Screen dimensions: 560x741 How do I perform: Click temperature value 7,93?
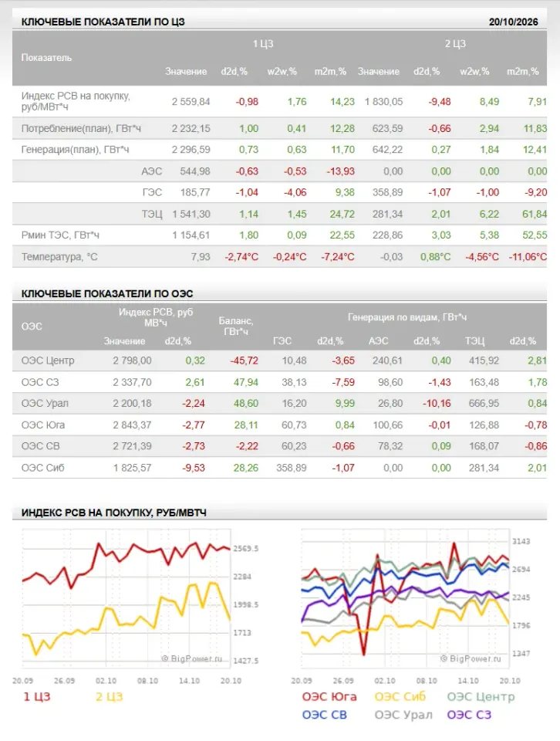201,257
